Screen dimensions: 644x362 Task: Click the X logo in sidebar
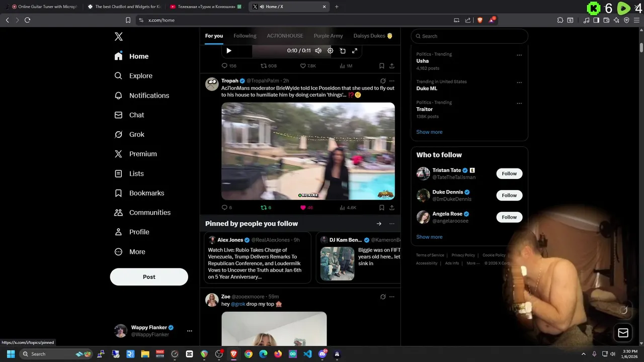click(119, 37)
